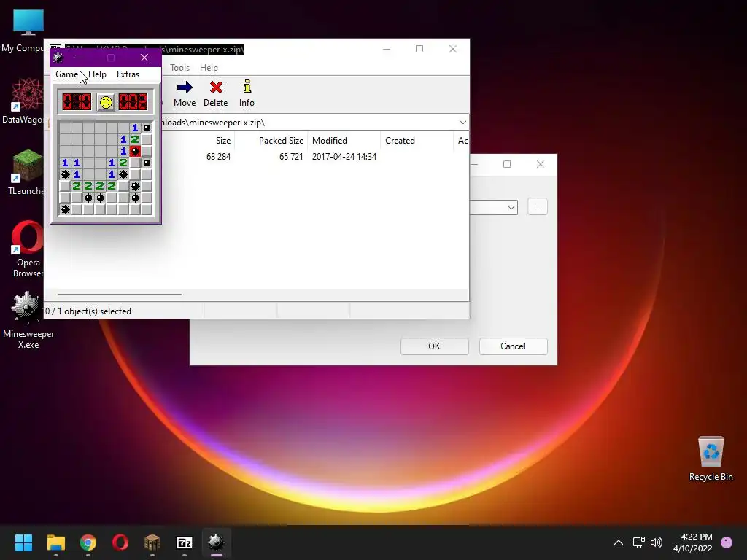The height and width of the screenshot is (560, 747).
Task: Open the Game menu in Minesweeper
Action: (66, 74)
